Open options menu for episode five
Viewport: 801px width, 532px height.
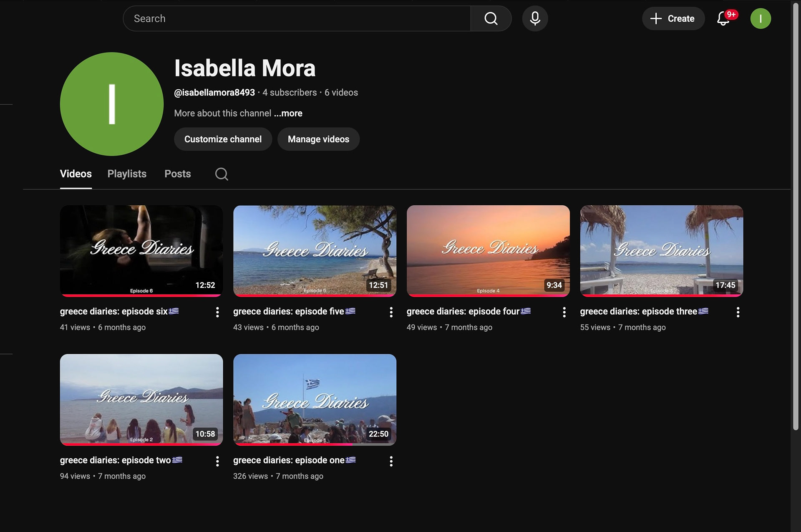pos(391,312)
